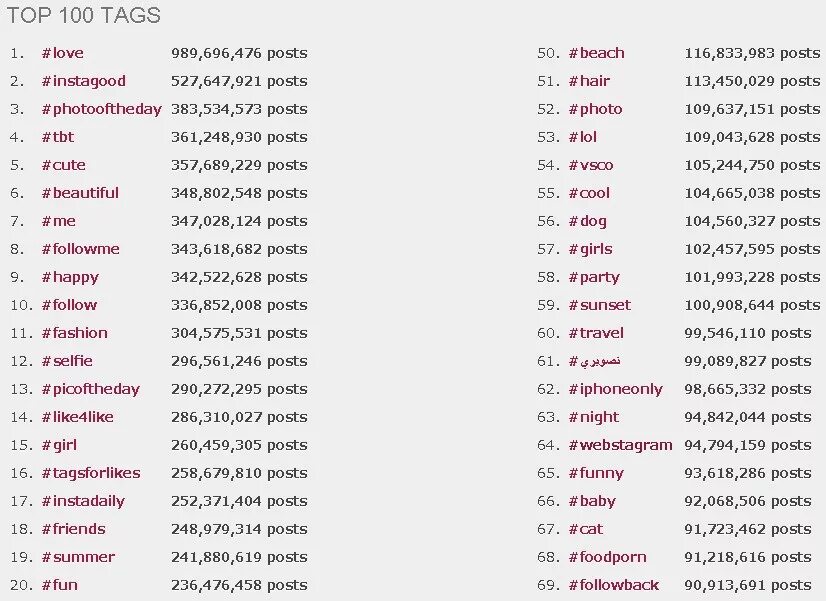Click the #foodporn tag link

pos(607,557)
